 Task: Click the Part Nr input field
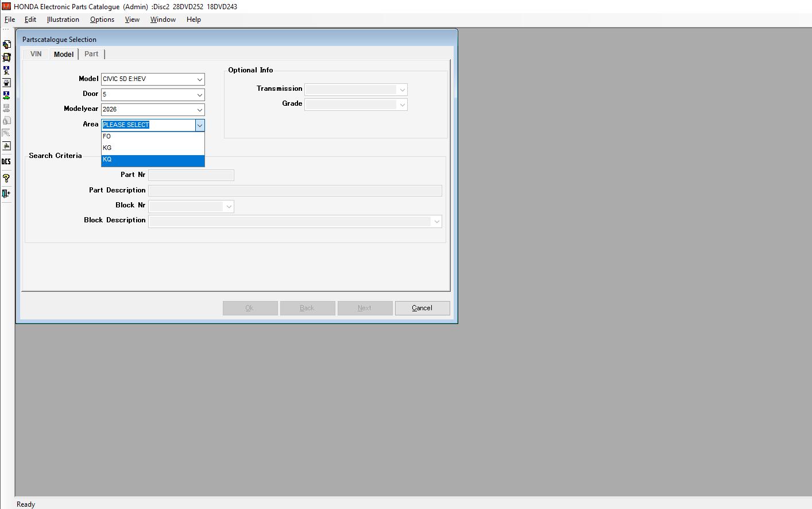pyautogui.click(x=191, y=175)
